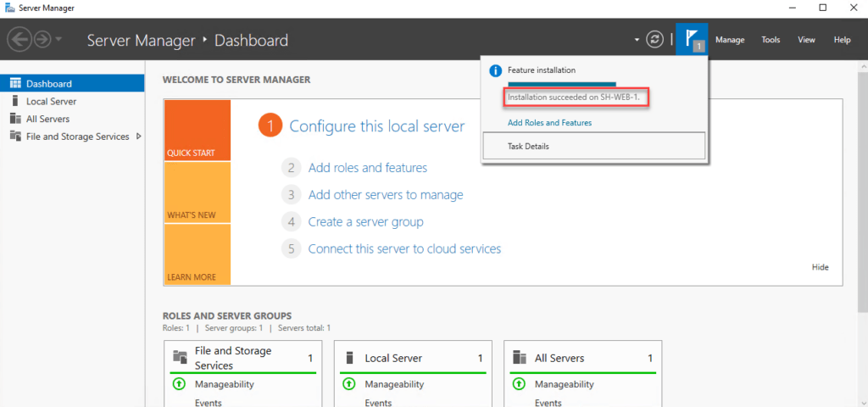Click green status icon in File and Storage tile
Screen dimensions: 868x407
tap(179, 384)
